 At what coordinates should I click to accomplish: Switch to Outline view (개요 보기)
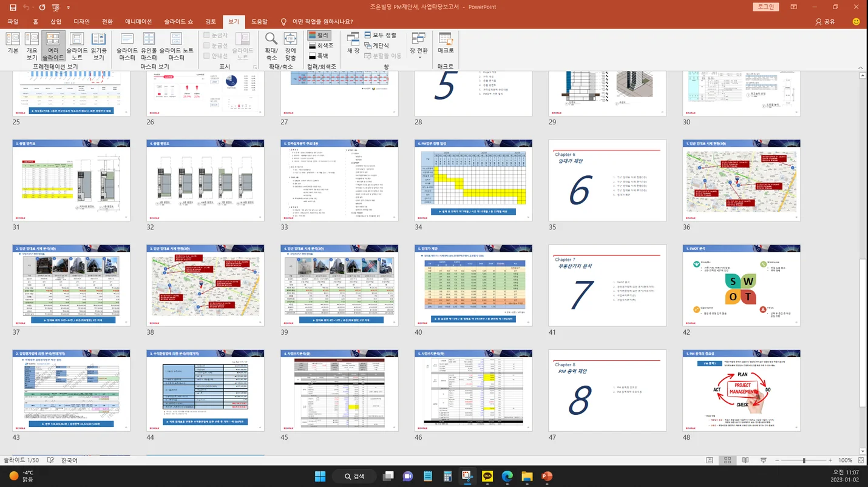32,46
